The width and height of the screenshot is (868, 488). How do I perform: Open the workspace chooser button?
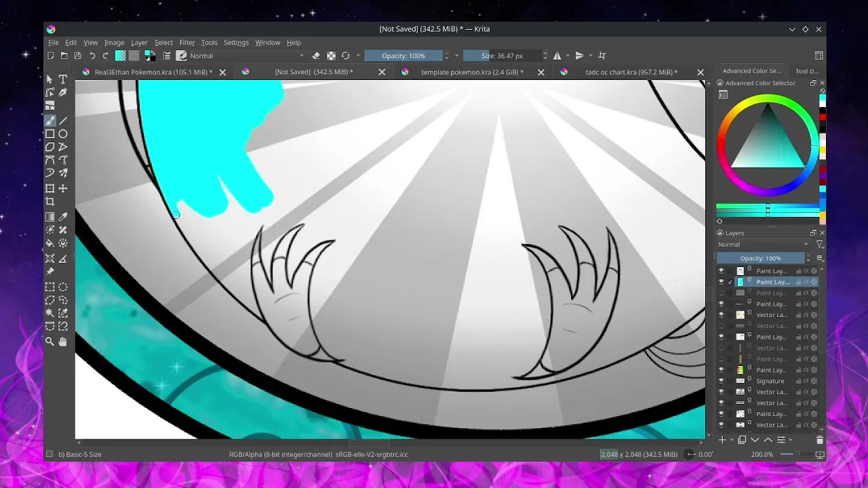[x=819, y=56]
